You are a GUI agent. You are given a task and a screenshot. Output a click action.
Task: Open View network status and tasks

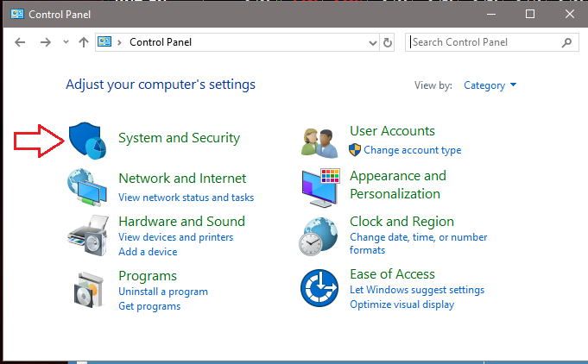pos(186,198)
